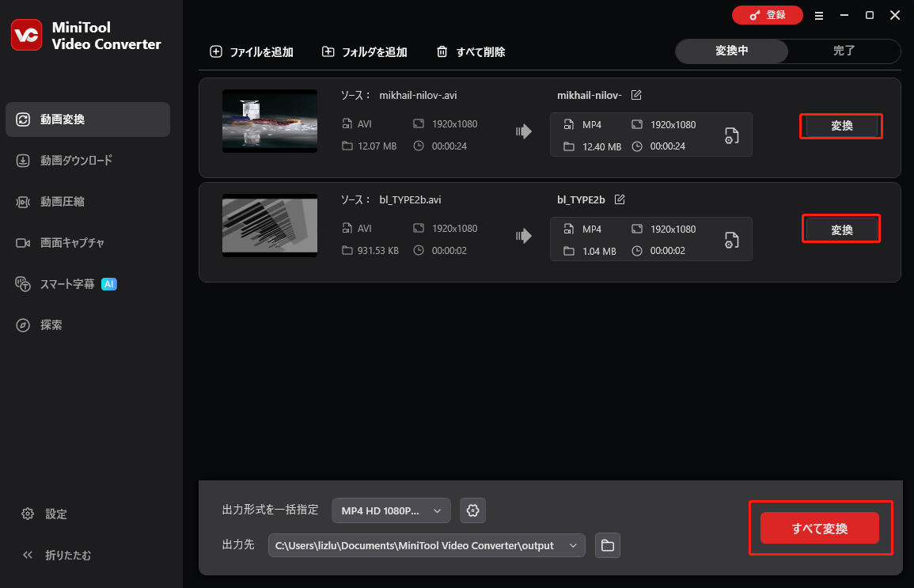
Task: Click the ファイルを追加 add files icon
Action: pos(215,51)
